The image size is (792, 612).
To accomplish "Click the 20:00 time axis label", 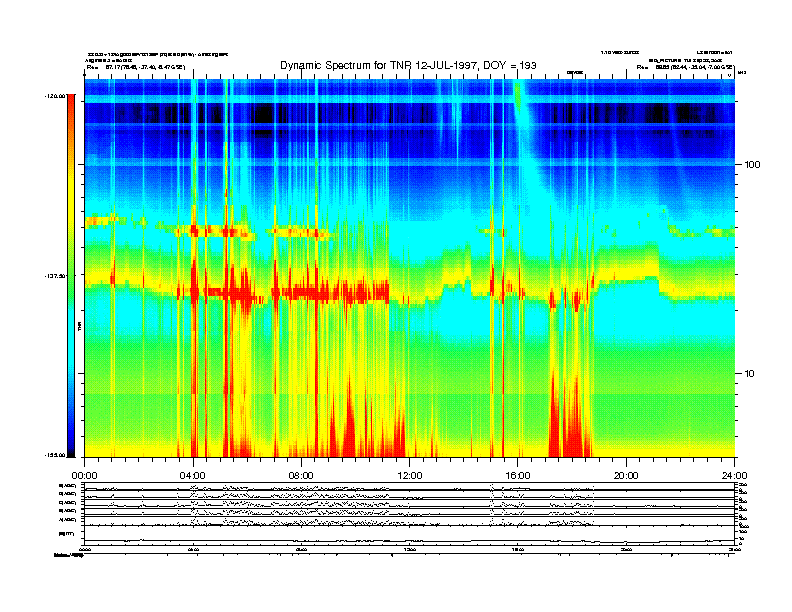I will pos(626,476).
